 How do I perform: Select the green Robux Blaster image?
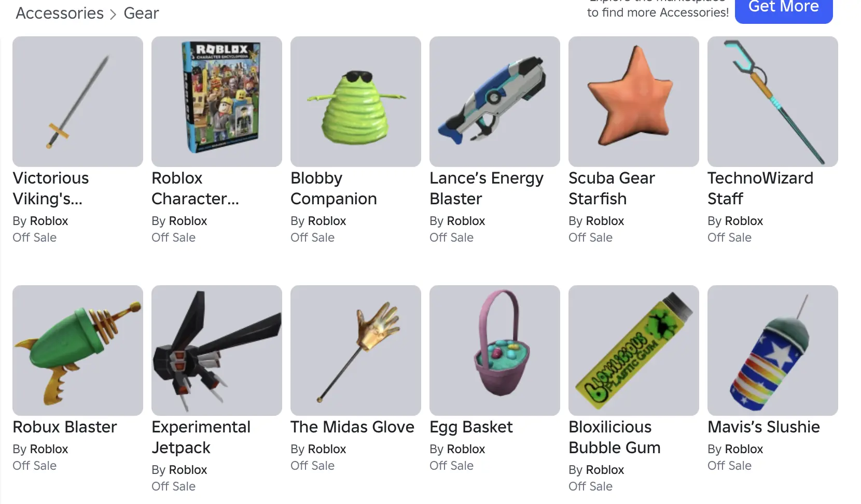tap(78, 351)
